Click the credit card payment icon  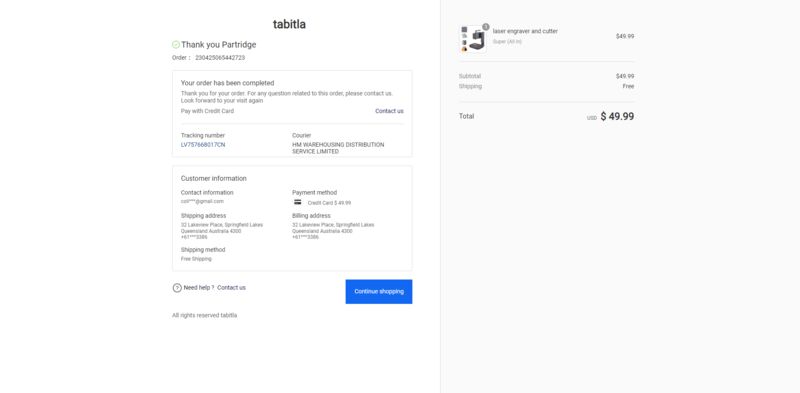[297, 202]
